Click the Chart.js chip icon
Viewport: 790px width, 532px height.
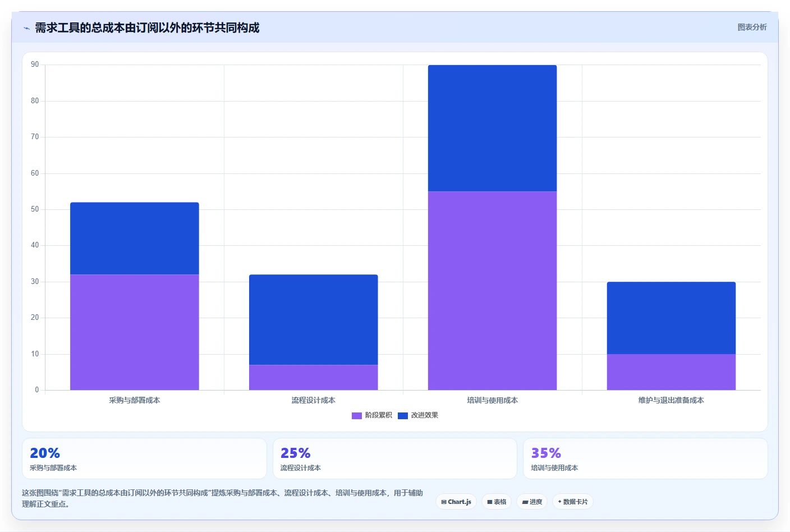point(444,502)
